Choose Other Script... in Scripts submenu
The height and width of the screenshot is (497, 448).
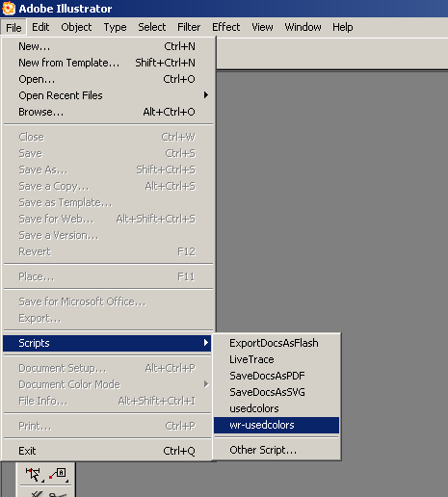[277, 450]
